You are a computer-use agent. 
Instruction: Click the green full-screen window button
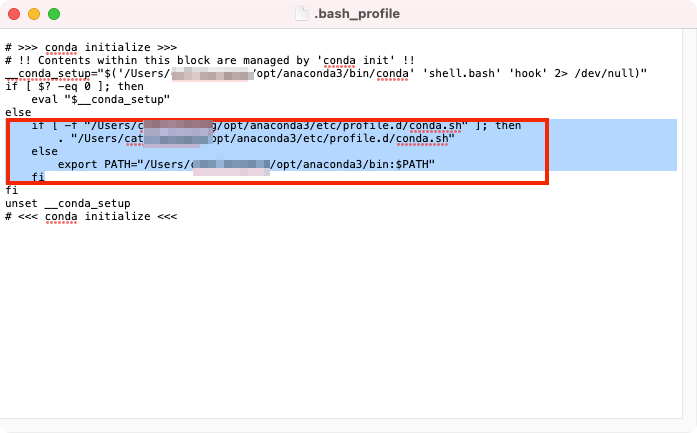pos(54,14)
